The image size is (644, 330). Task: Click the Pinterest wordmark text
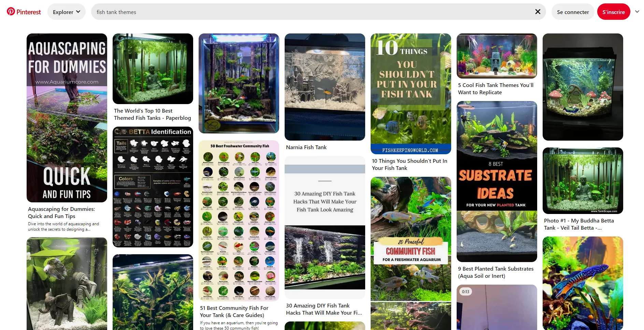pyautogui.click(x=29, y=12)
